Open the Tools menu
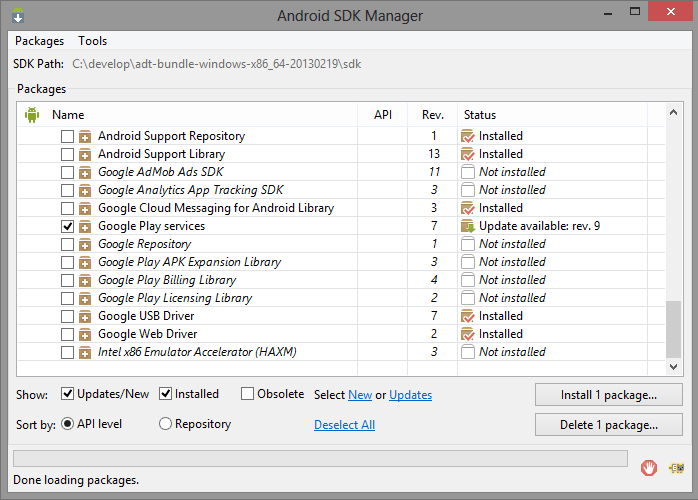Image resolution: width=698 pixels, height=500 pixels. point(93,41)
